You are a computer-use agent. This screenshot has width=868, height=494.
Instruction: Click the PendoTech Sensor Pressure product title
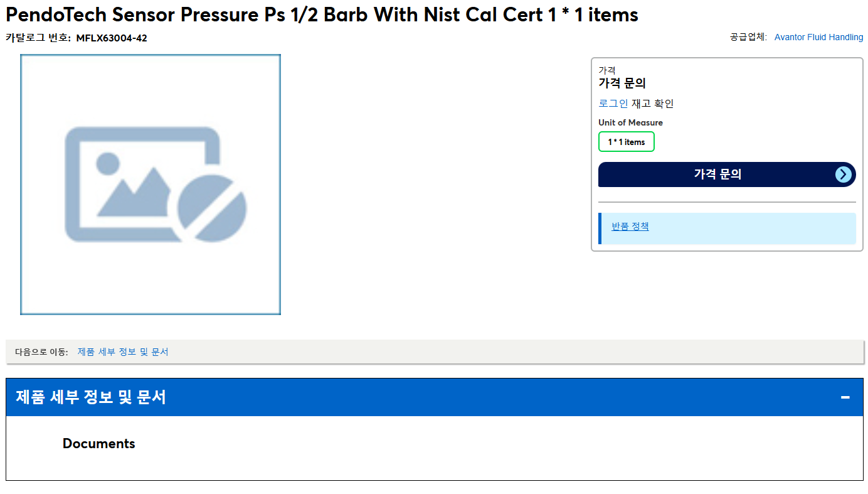click(x=322, y=14)
